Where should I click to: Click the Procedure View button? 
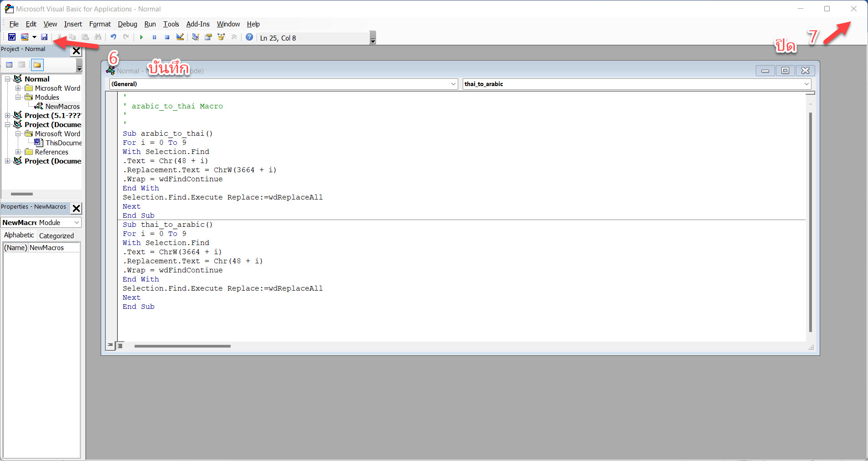coord(110,345)
